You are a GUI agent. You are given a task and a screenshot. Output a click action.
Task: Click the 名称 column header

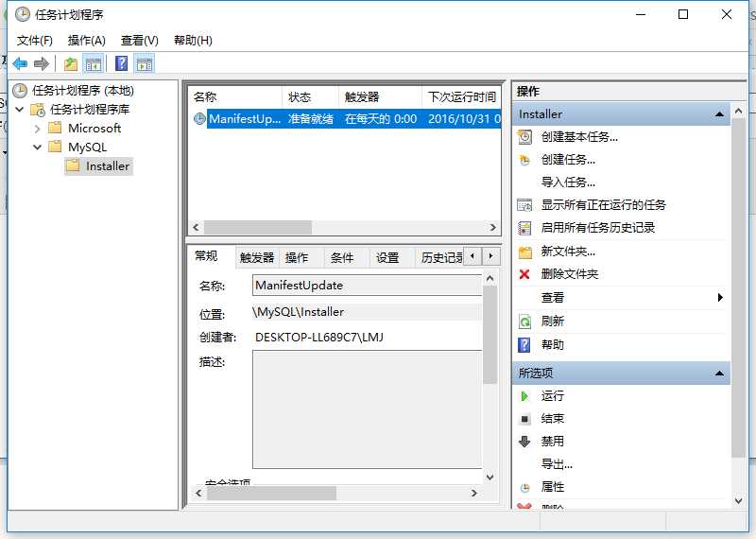tap(234, 97)
